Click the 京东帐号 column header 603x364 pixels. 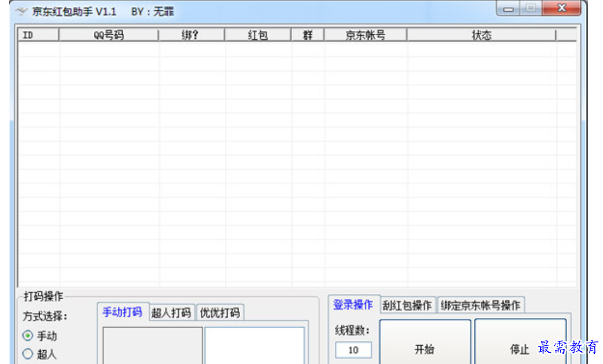click(366, 35)
